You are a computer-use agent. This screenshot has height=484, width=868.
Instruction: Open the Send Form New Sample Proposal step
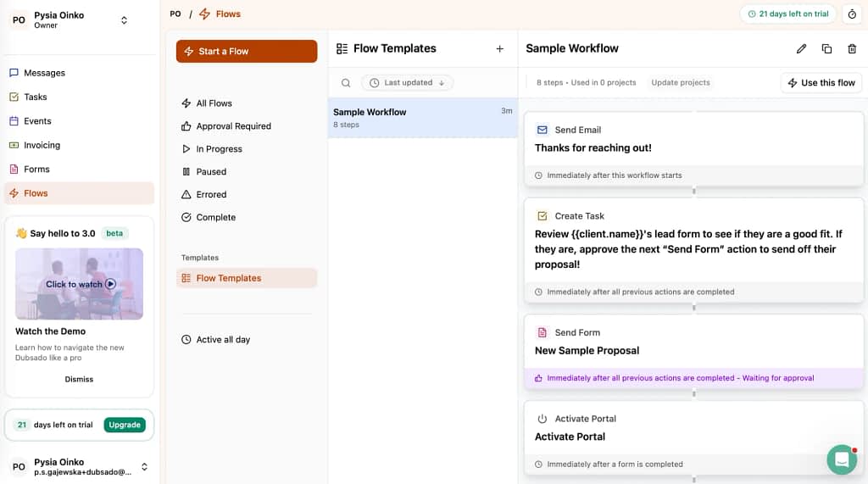coord(693,351)
